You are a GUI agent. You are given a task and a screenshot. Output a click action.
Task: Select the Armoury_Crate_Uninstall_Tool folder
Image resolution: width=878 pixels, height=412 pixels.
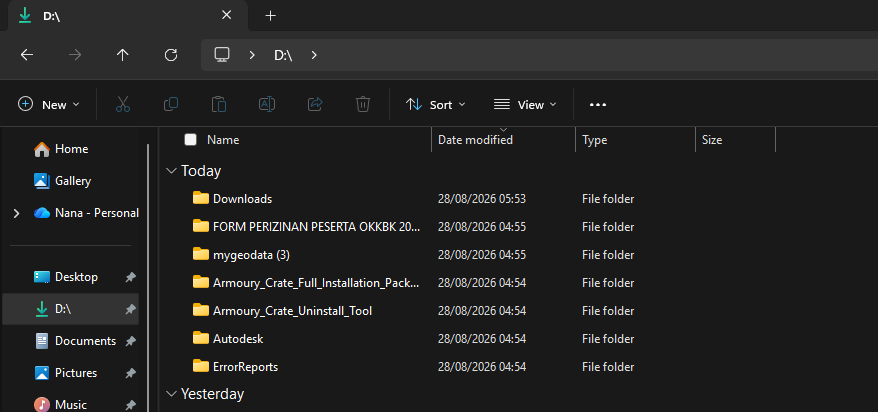[292, 311]
